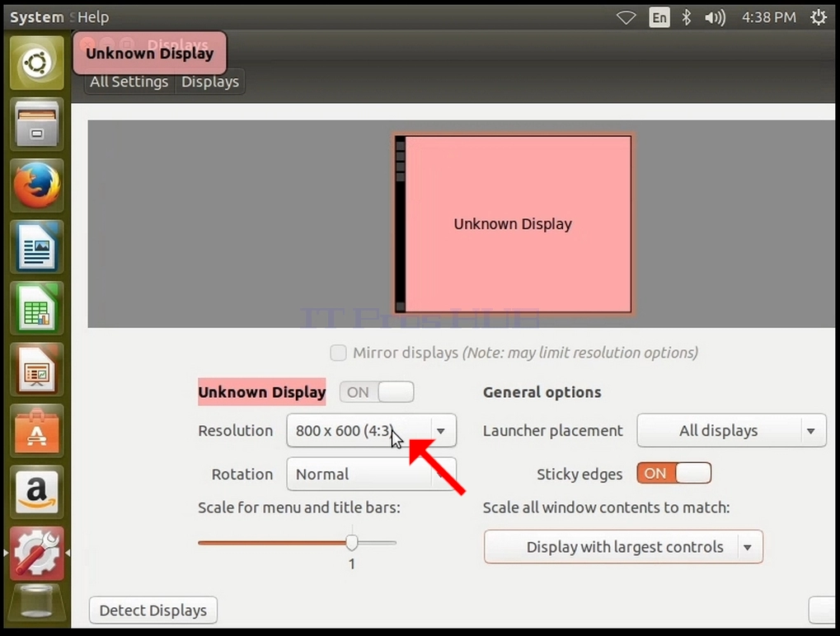
Task: Open LibreOffice Impress from launcher
Action: point(36,369)
